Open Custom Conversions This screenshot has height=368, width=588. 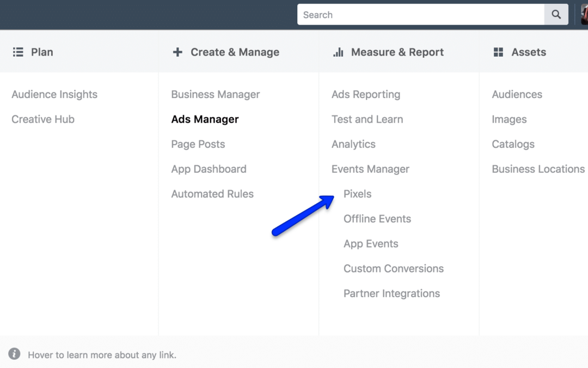[x=394, y=268]
